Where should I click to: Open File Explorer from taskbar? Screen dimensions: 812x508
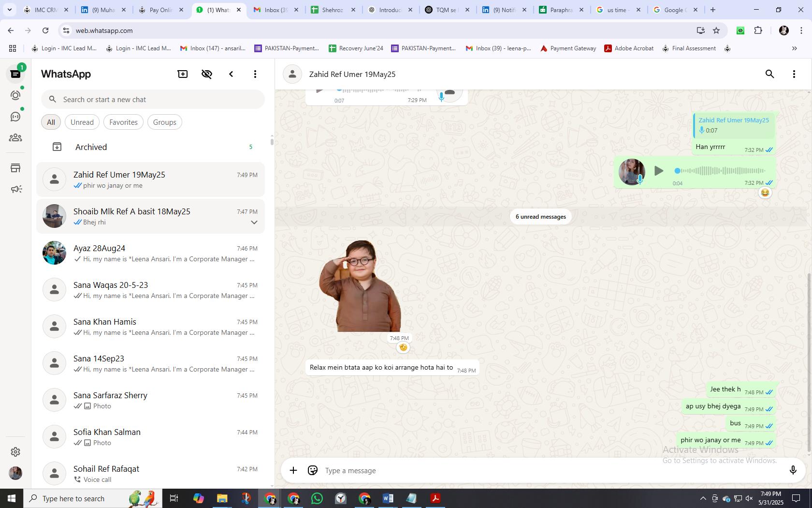coord(222,498)
